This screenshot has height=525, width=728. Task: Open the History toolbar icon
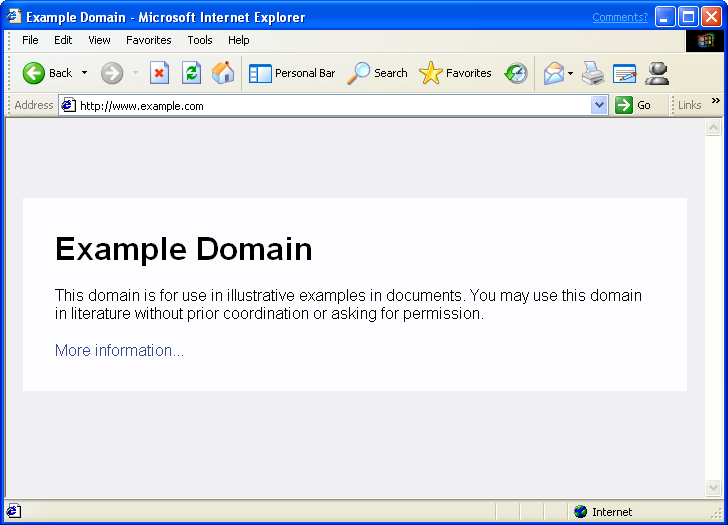(x=516, y=73)
